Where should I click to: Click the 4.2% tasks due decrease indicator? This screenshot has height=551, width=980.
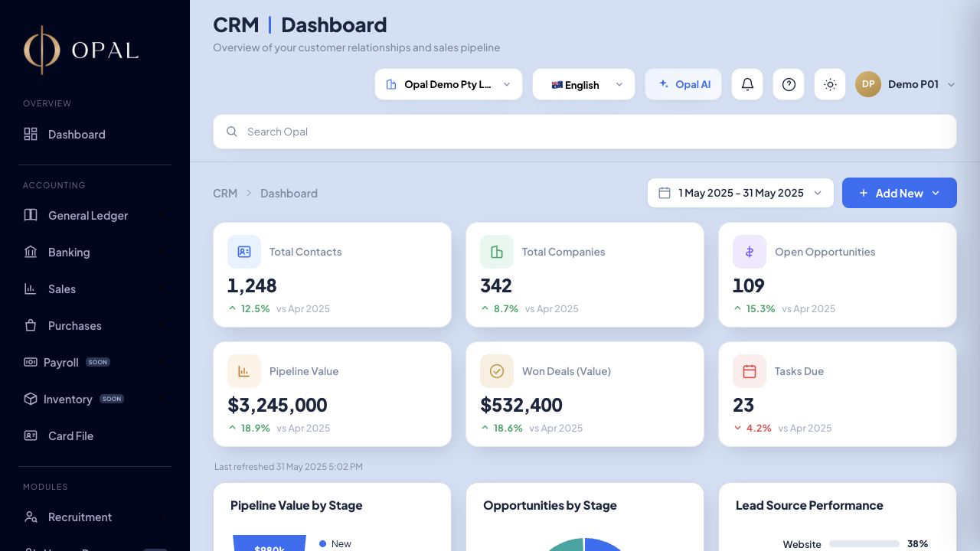753,428
